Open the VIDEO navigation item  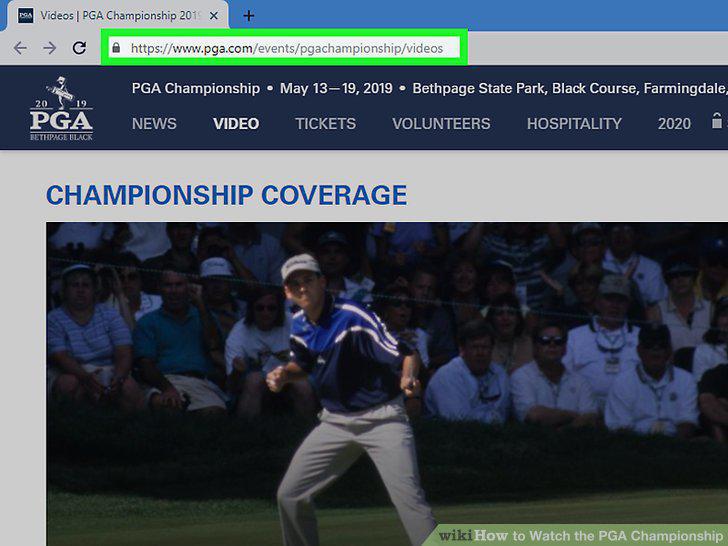pos(236,124)
